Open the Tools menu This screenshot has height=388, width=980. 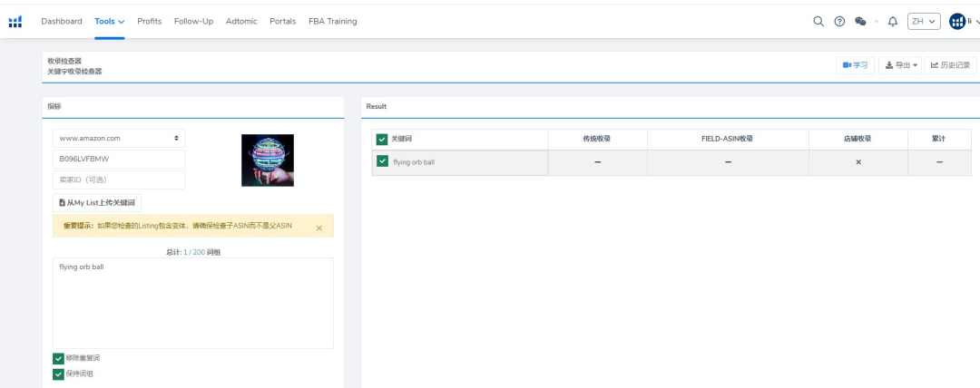point(109,21)
